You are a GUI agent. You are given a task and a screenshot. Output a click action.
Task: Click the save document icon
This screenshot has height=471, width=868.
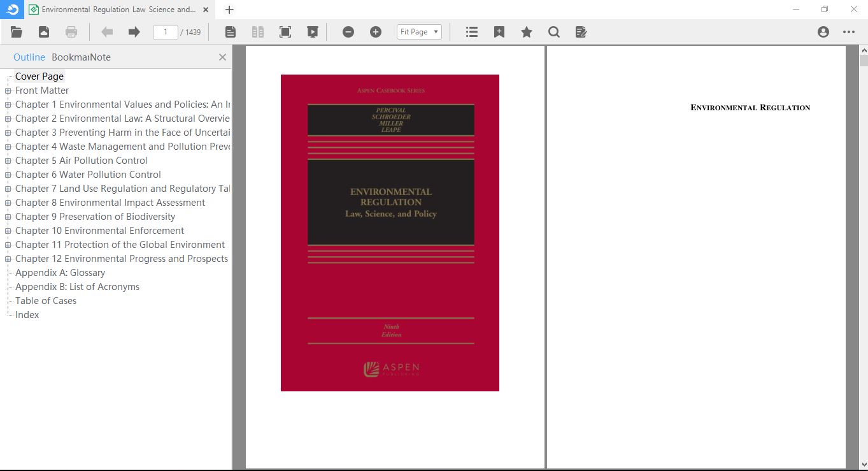[x=44, y=32]
